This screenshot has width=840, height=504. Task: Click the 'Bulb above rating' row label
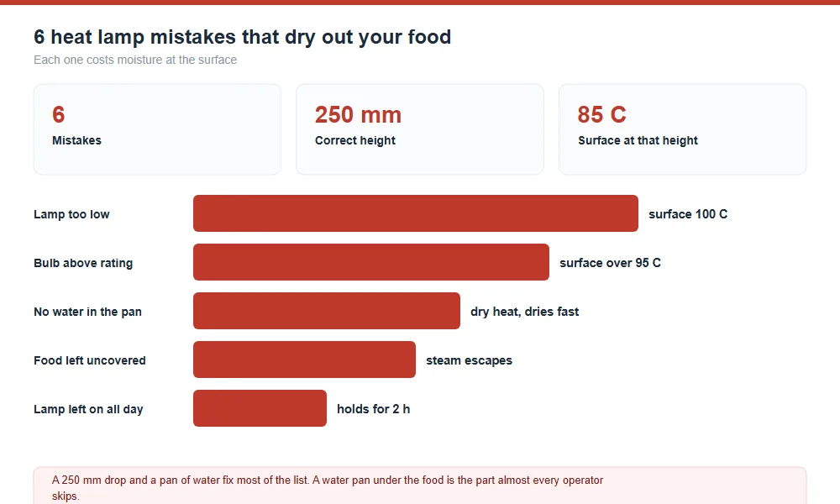[83, 263]
